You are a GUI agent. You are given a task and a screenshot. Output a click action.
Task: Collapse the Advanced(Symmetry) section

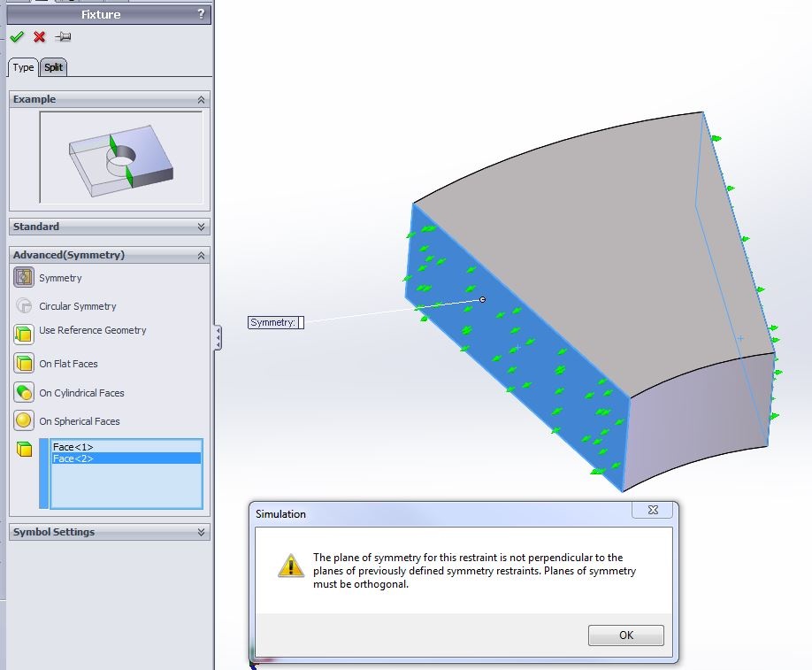pos(201,256)
